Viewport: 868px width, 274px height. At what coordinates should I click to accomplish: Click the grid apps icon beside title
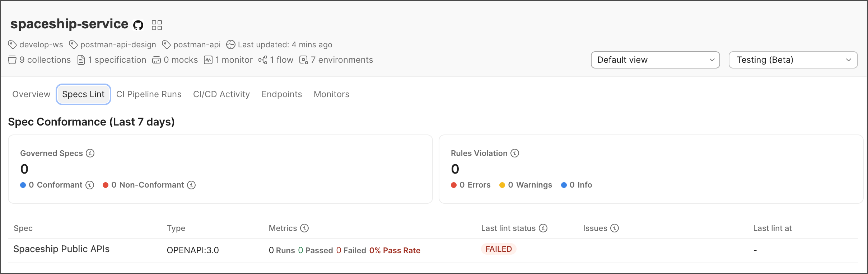click(157, 25)
